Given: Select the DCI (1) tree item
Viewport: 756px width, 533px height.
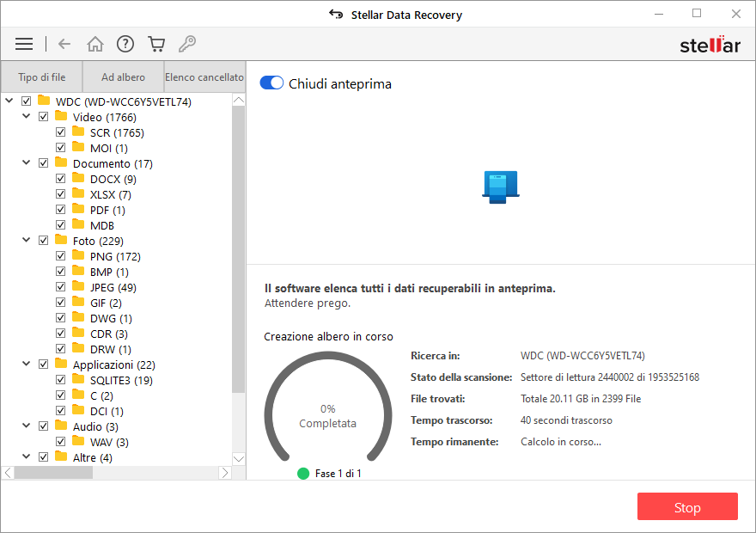Looking at the screenshot, I should point(107,412).
